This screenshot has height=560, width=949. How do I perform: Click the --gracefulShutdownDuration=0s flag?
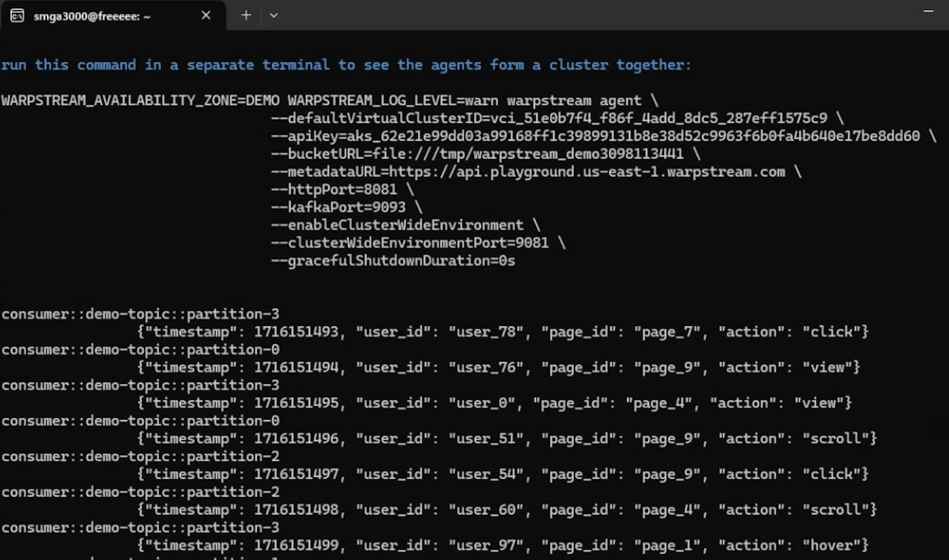pos(393,261)
